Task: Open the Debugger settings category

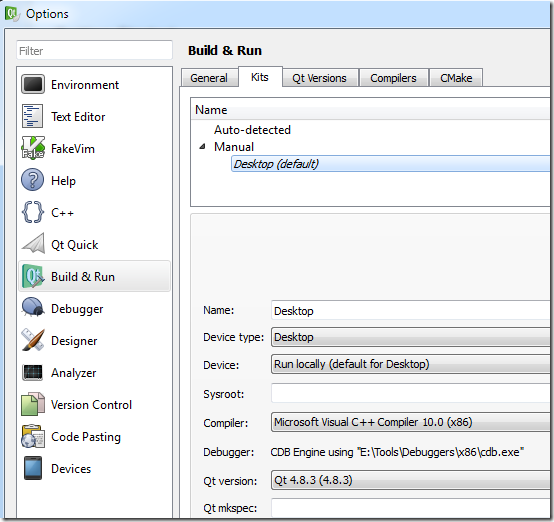Action: [x=94, y=308]
